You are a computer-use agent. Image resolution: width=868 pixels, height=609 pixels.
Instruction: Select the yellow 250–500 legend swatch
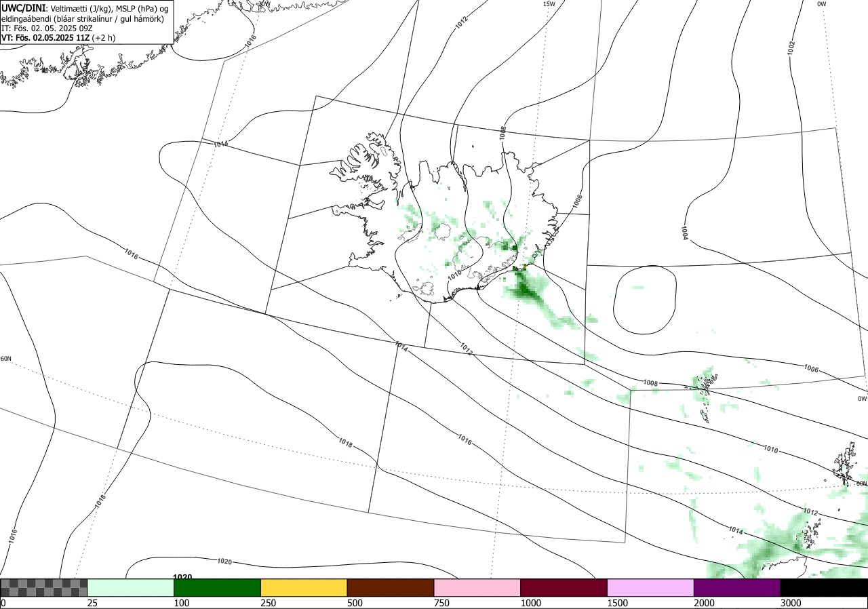pos(304,587)
